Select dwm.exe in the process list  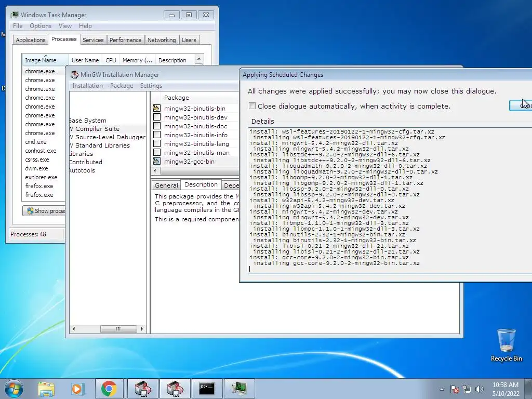(x=36, y=168)
